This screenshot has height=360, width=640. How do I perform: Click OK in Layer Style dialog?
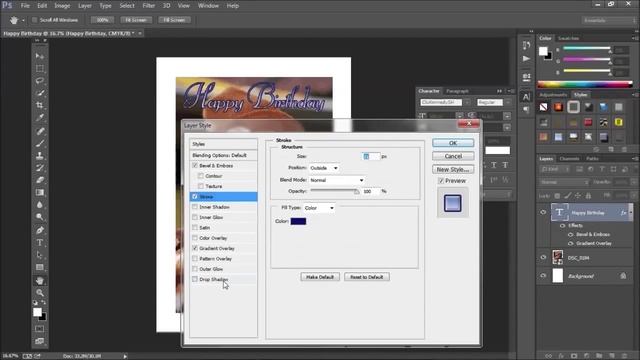pyautogui.click(x=453, y=143)
